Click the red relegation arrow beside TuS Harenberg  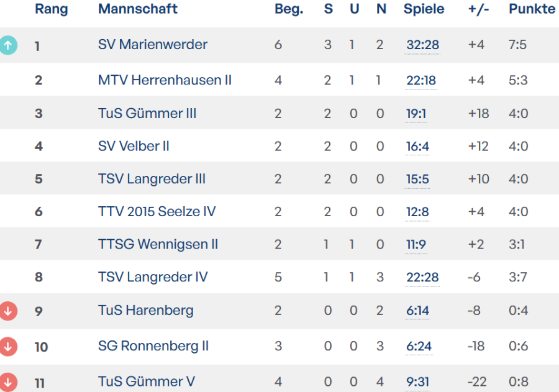tap(8, 311)
